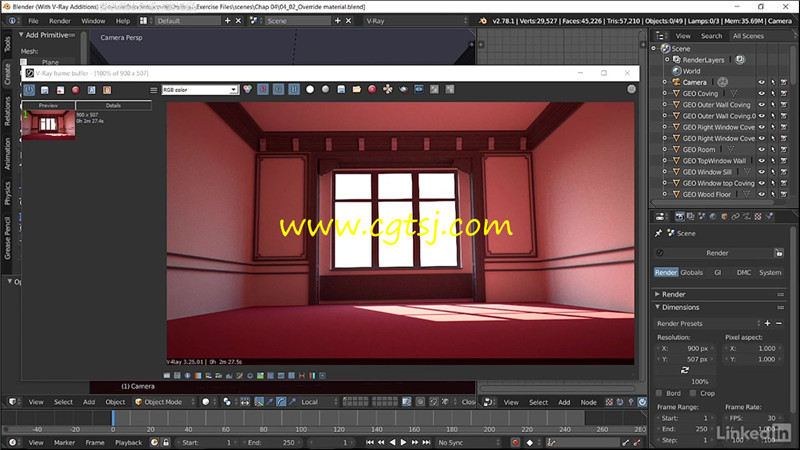Image resolution: width=800 pixels, height=450 pixels.
Task: Clear the image with red circle icon
Action: pos(372,89)
